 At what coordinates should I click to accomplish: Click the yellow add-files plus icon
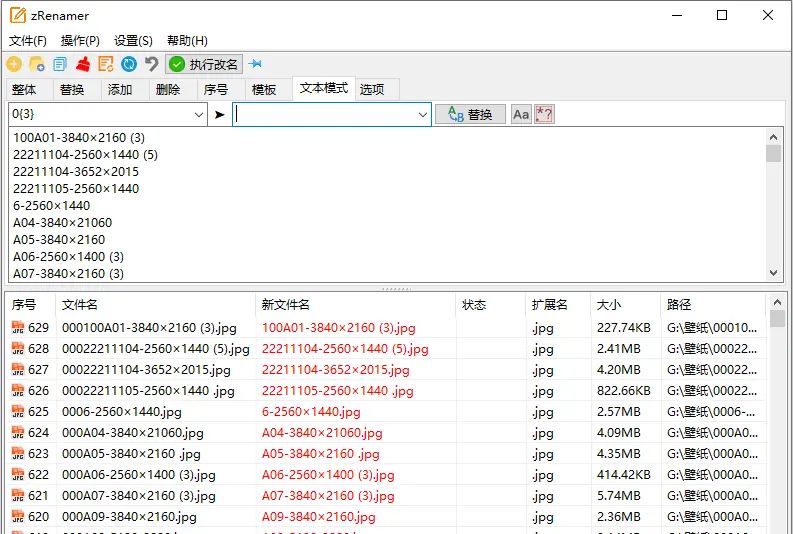click(x=14, y=64)
